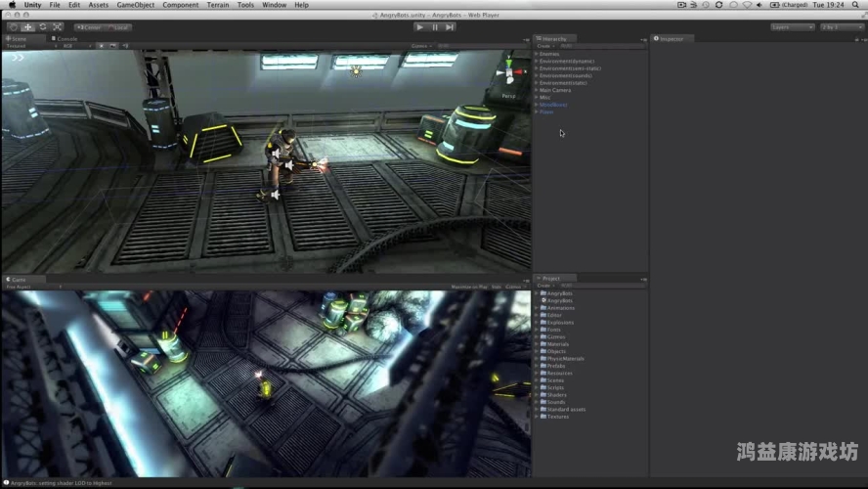Select Main Camera in the Hierarchy

coord(554,90)
